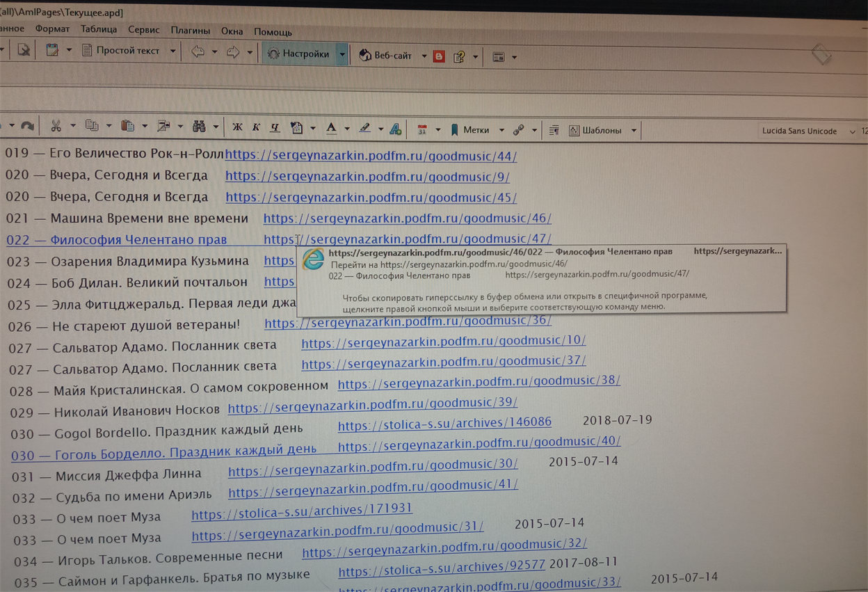Open the Таблица menu

(99, 29)
